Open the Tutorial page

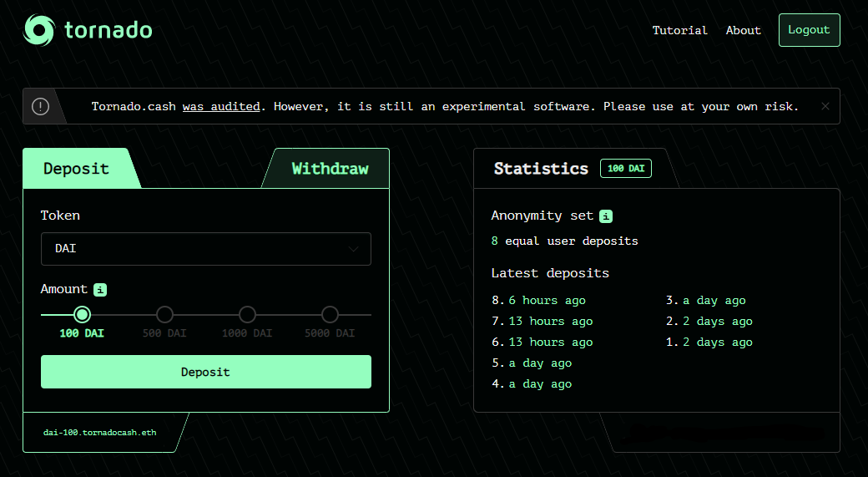(x=679, y=30)
